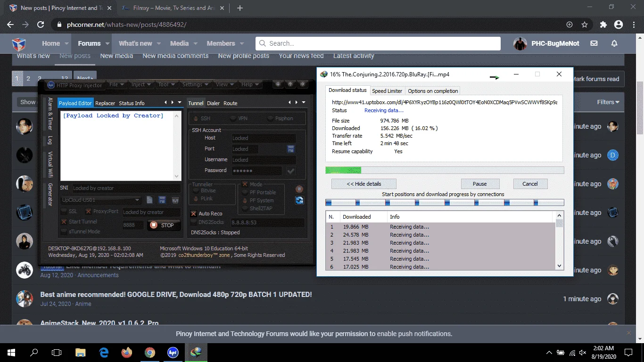The width and height of the screenshot is (644, 362).
Task: Open the Settings menu dropdown
Action: tap(196, 84)
